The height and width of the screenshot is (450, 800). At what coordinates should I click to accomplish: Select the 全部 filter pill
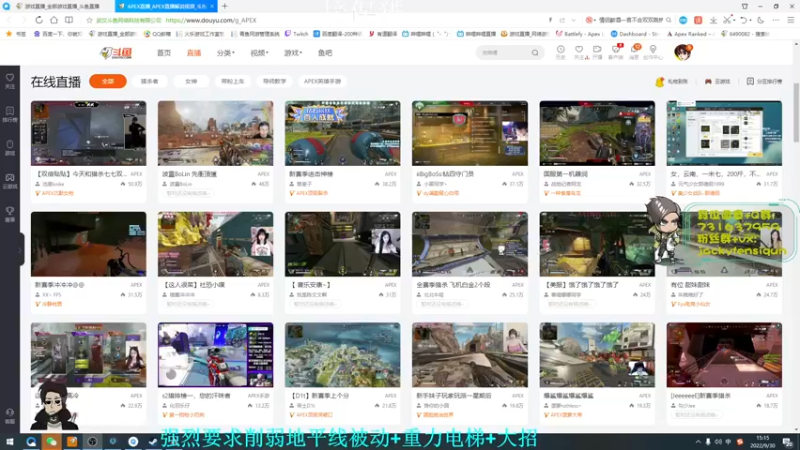[x=108, y=81]
